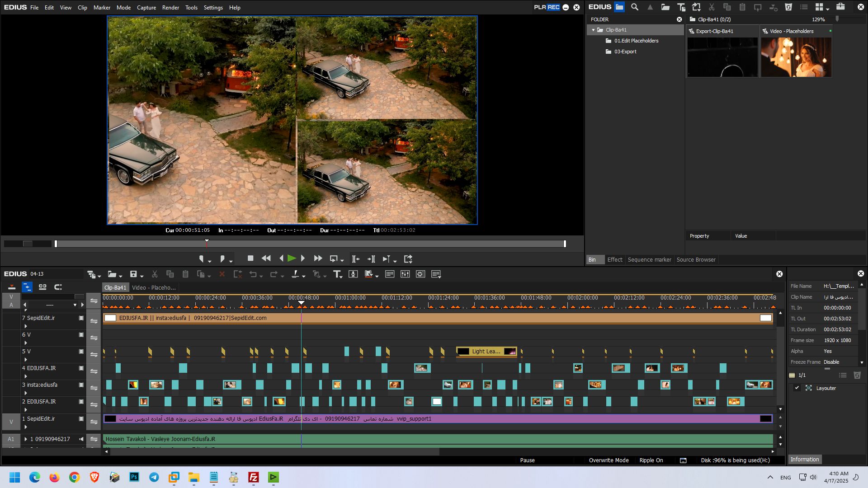Mute audio track 1 09190946217

[x=81, y=439]
